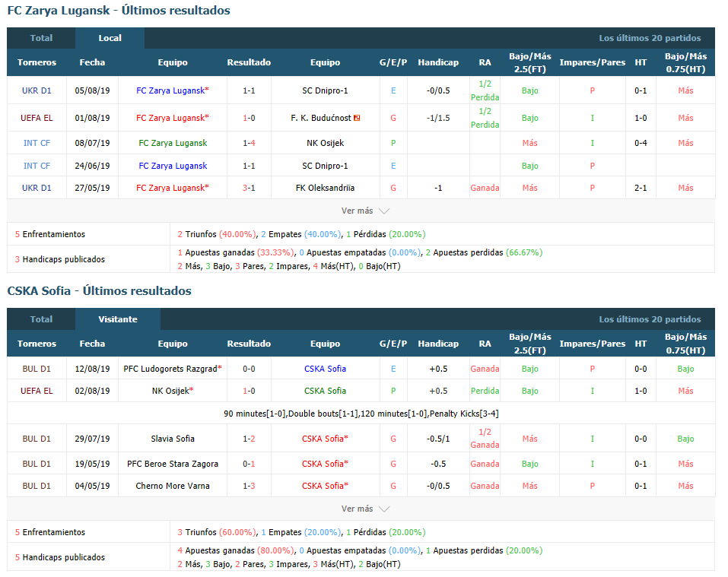Open the PFC Ludogorets Razgrad team link
The image size is (728, 577).
click(173, 369)
